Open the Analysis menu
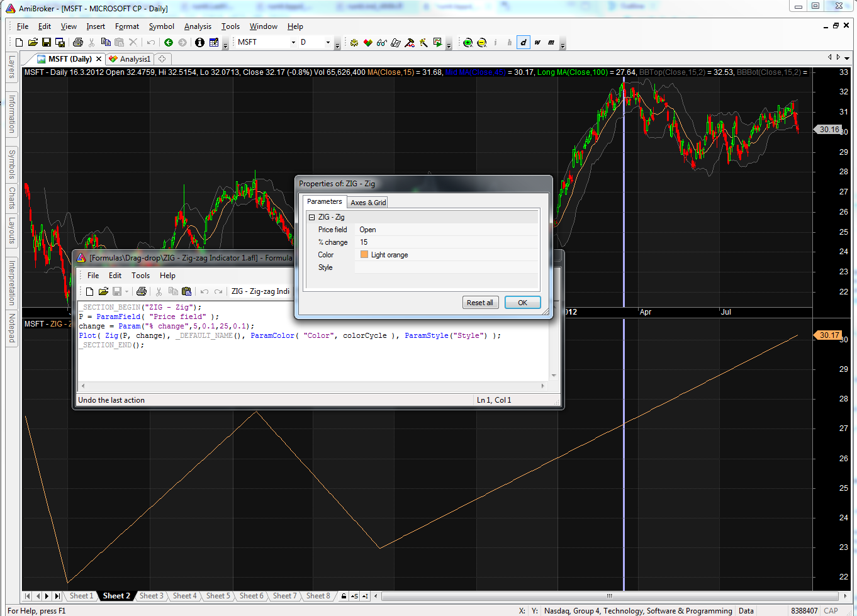The height and width of the screenshot is (616, 857). pyautogui.click(x=198, y=26)
